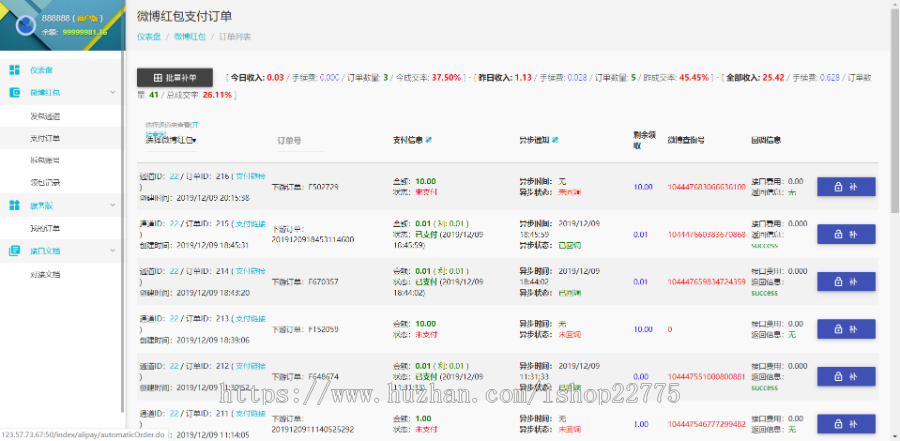The width and height of the screenshot is (900, 441).
Task: Click creation time 2019/12/09 18:39:06
Action: tap(212, 340)
